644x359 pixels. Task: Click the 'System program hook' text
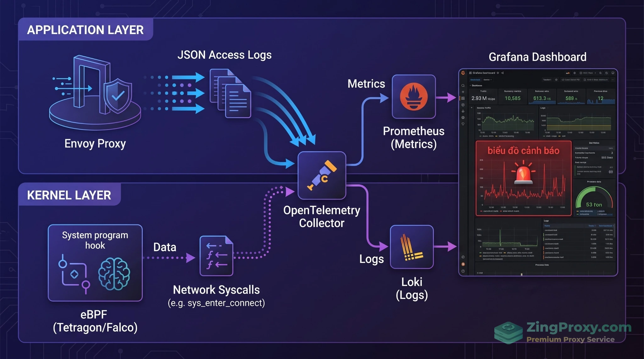tap(95, 240)
